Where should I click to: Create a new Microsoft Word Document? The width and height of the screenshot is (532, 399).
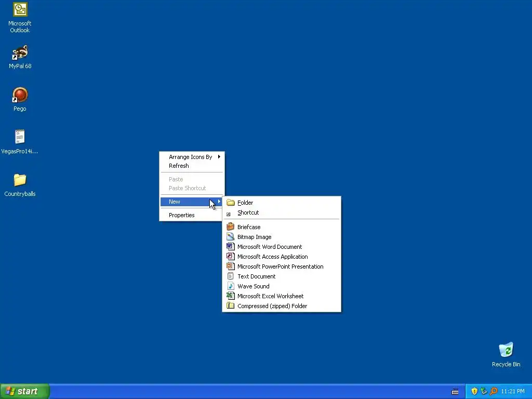pos(282,247)
